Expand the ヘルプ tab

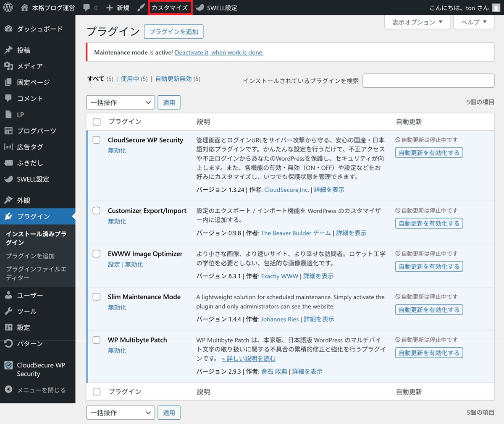tap(474, 22)
